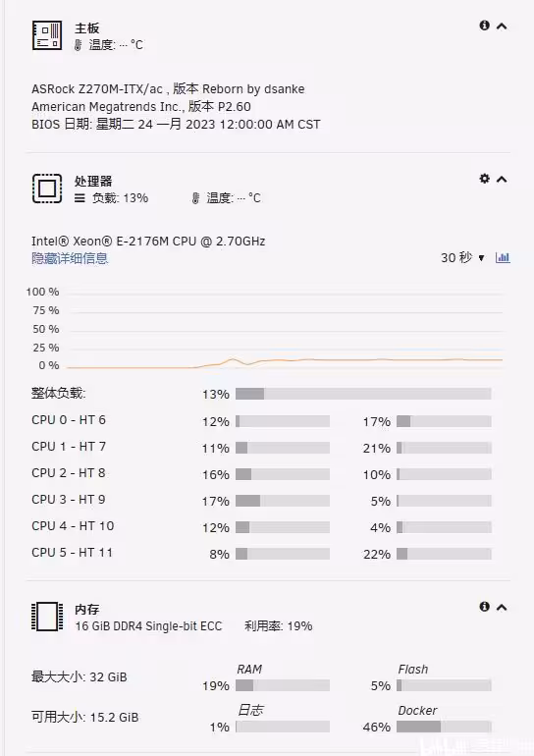Click the RAM 19% usage bar

(x=283, y=685)
